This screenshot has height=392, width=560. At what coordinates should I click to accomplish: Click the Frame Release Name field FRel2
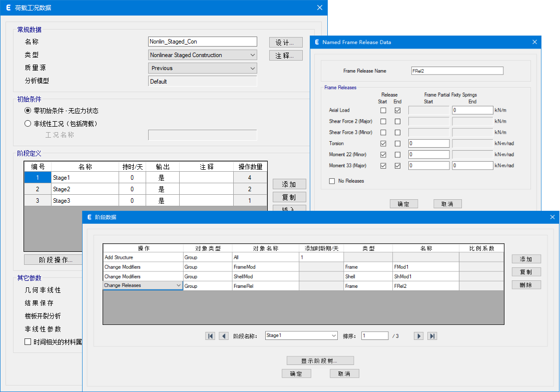(x=457, y=71)
